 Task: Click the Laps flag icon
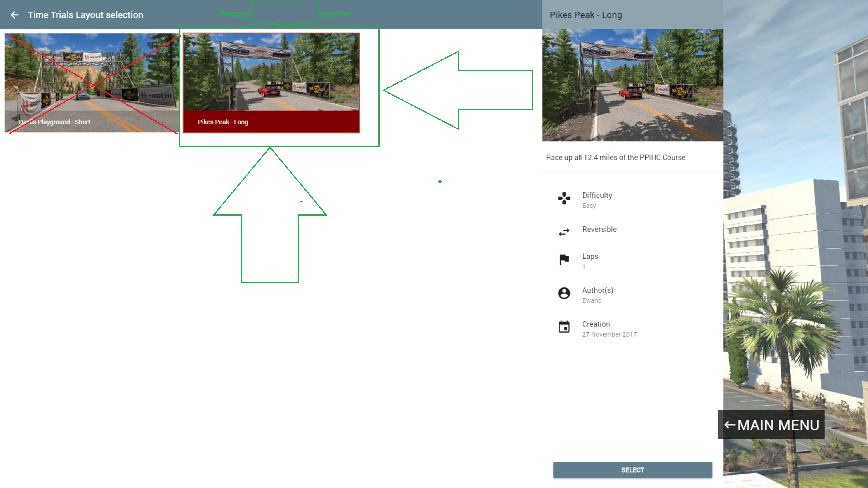(x=564, y=259)
